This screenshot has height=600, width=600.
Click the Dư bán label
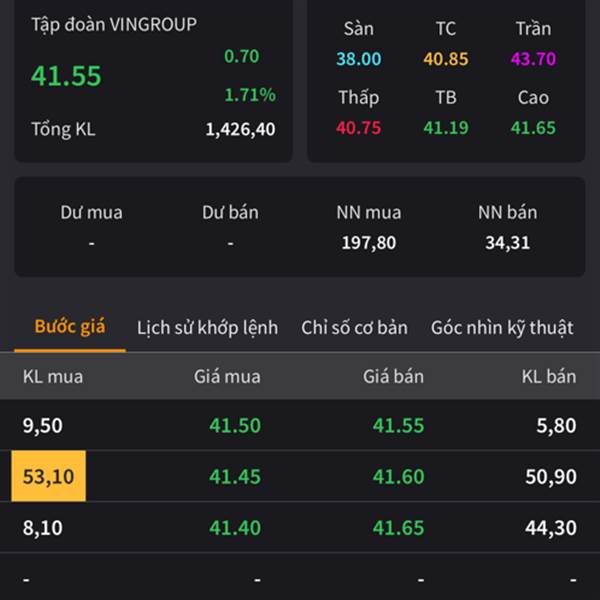230,212
